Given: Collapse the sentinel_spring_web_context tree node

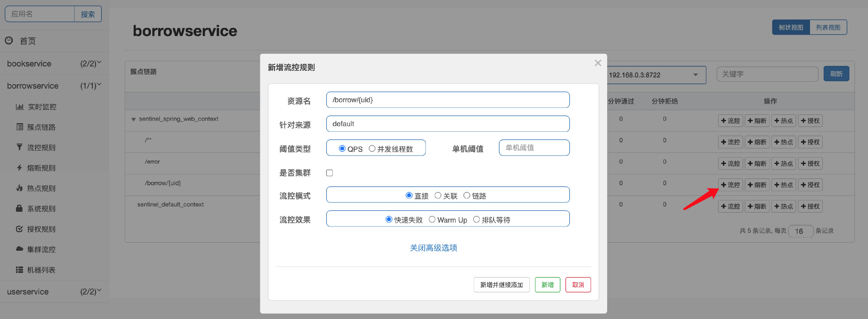Looking at the screenshot, I should pyautogui.click(x=133, y=119).
